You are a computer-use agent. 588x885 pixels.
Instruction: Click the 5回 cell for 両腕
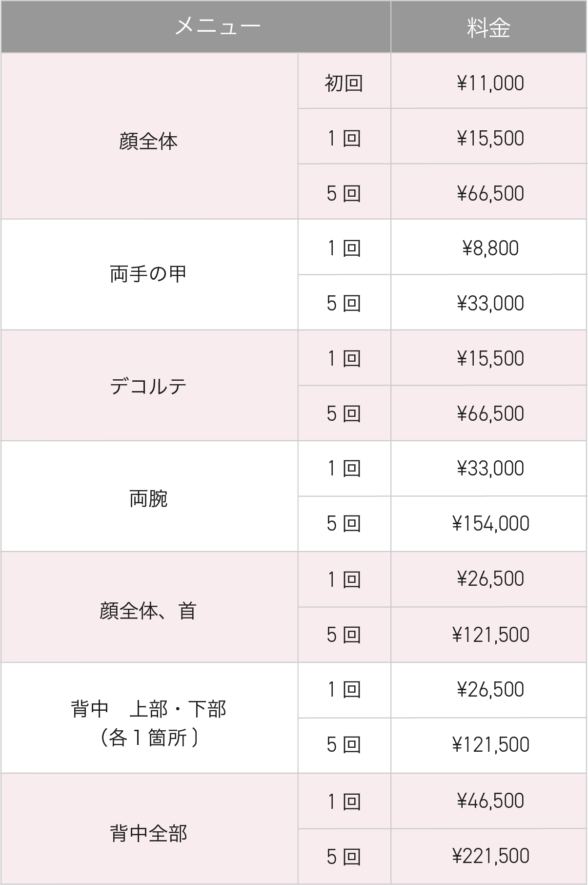pos(344,524)
